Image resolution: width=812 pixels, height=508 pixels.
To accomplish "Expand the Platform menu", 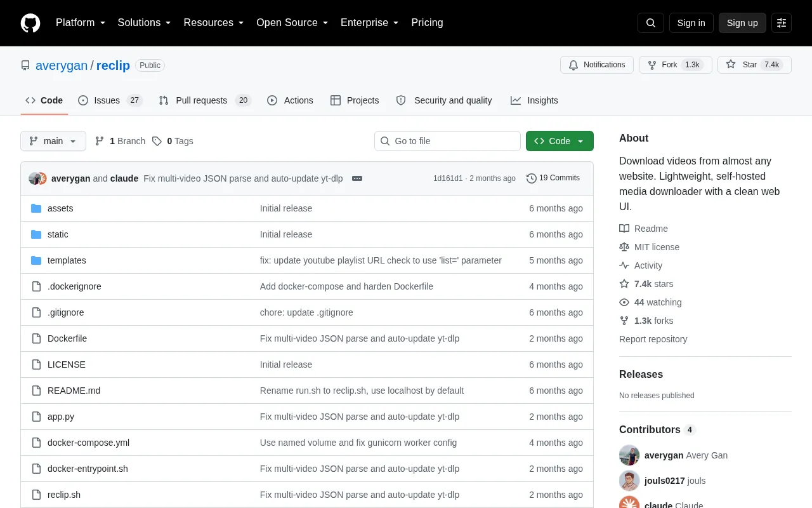I will (81, 23).
